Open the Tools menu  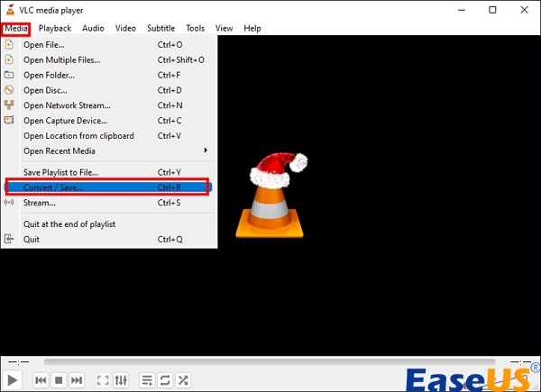[x=195, y=28]
